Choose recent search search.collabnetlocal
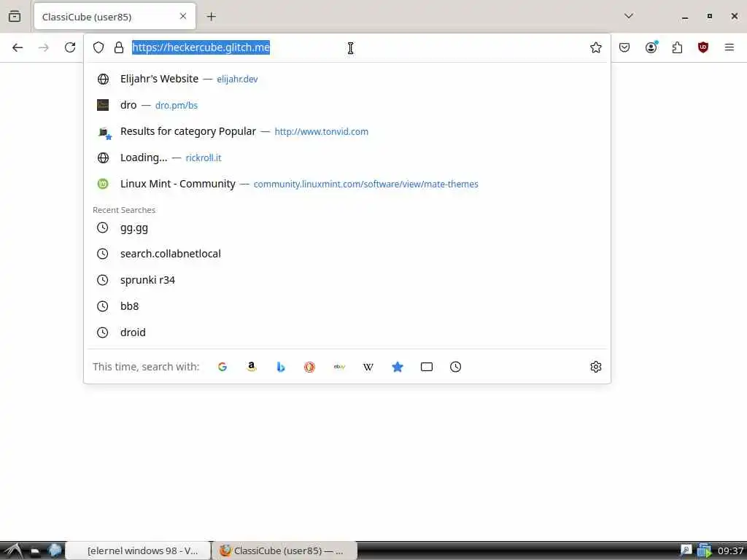This screenshot has width=747, height=560. click(347, 254)
